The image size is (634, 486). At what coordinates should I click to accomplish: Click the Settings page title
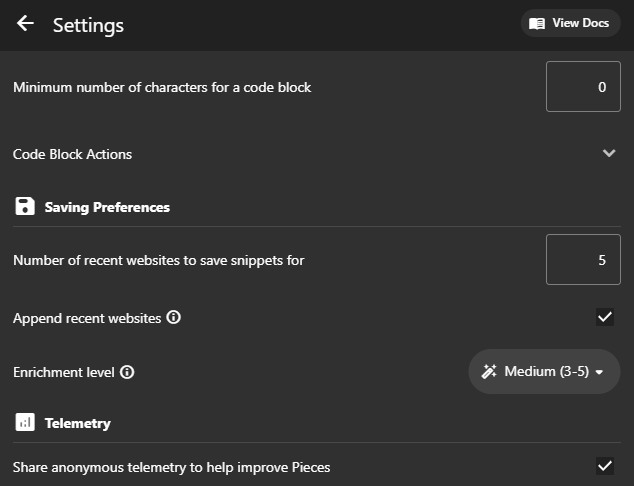[x=88, y=25]
